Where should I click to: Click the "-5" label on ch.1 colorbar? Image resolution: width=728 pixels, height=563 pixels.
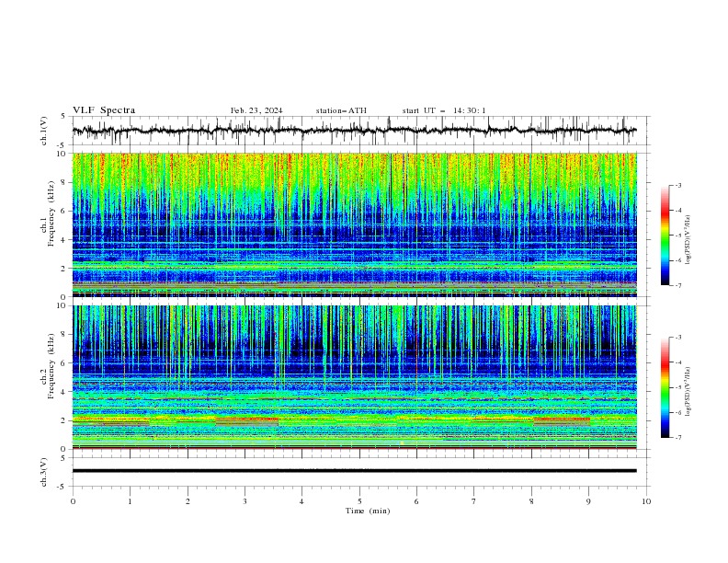click(678, 236)
